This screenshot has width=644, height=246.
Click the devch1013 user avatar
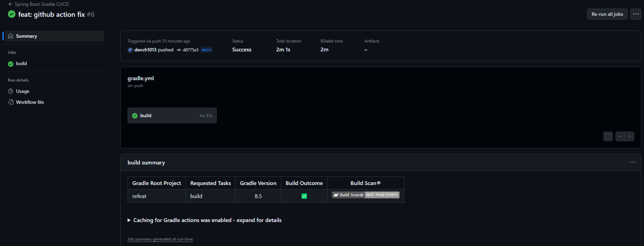point(130,50)
